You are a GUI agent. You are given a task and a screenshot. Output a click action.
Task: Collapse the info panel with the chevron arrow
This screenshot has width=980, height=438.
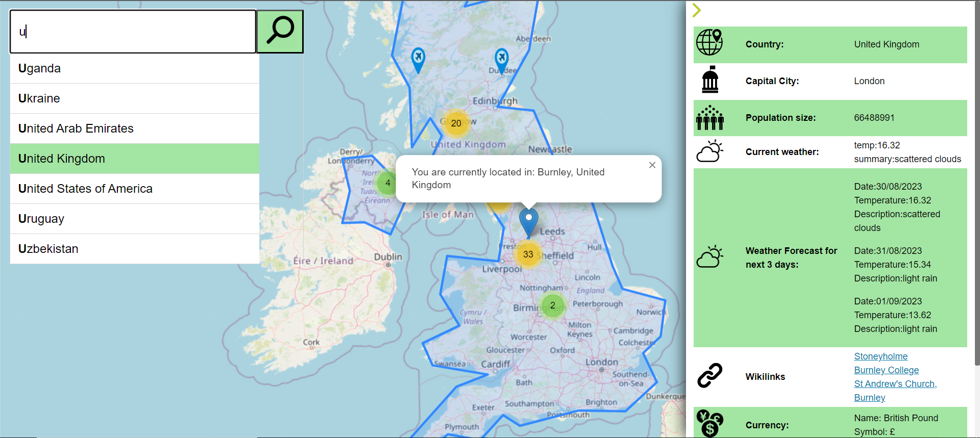pos(697,10)
